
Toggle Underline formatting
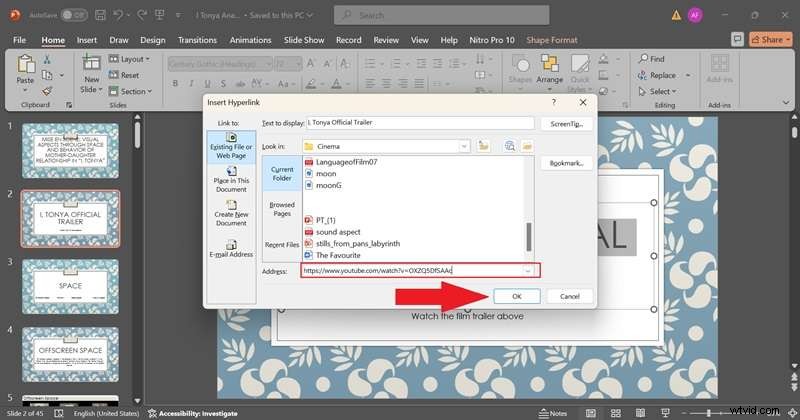click(207, 83)
